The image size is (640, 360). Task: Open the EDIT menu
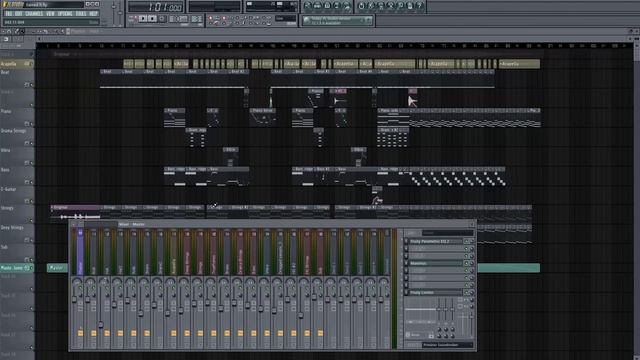point(19,13)
